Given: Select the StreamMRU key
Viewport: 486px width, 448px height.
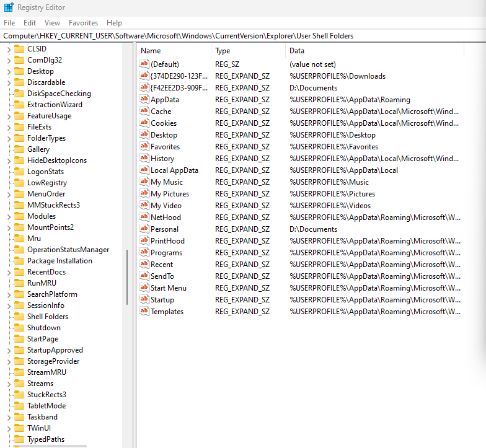Looking at the screenshot, I should (46, 372).
